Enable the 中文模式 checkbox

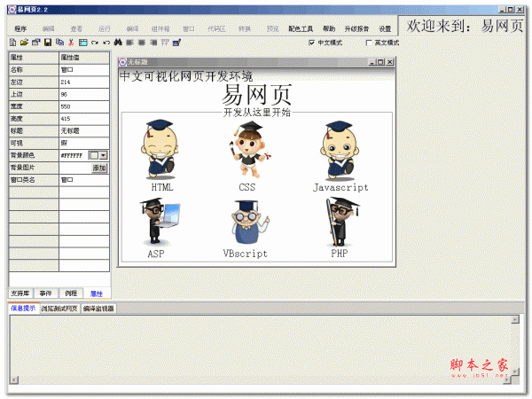pyautogui.click(x=311, y=43)
